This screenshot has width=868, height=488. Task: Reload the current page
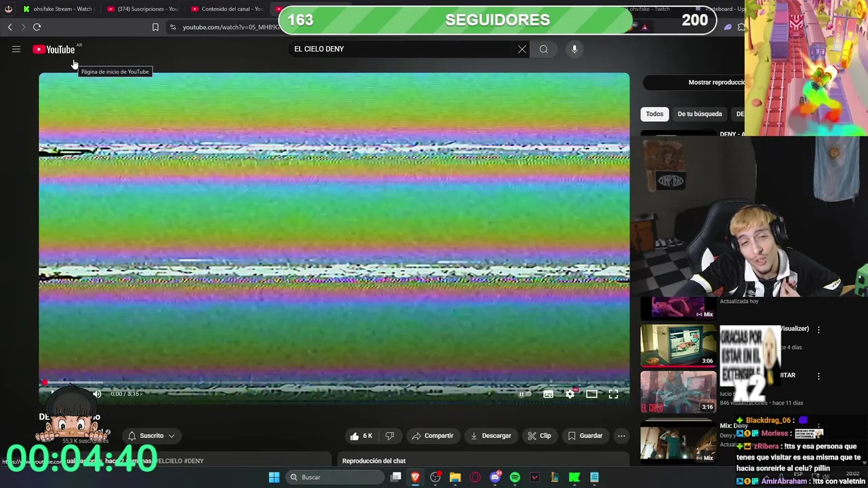pos(37,27)
